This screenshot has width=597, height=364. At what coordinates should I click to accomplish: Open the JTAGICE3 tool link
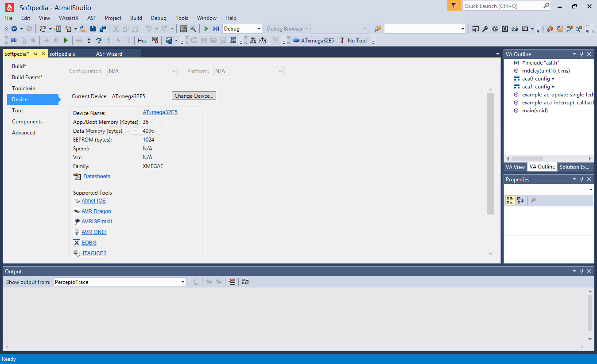click(94, 253)
